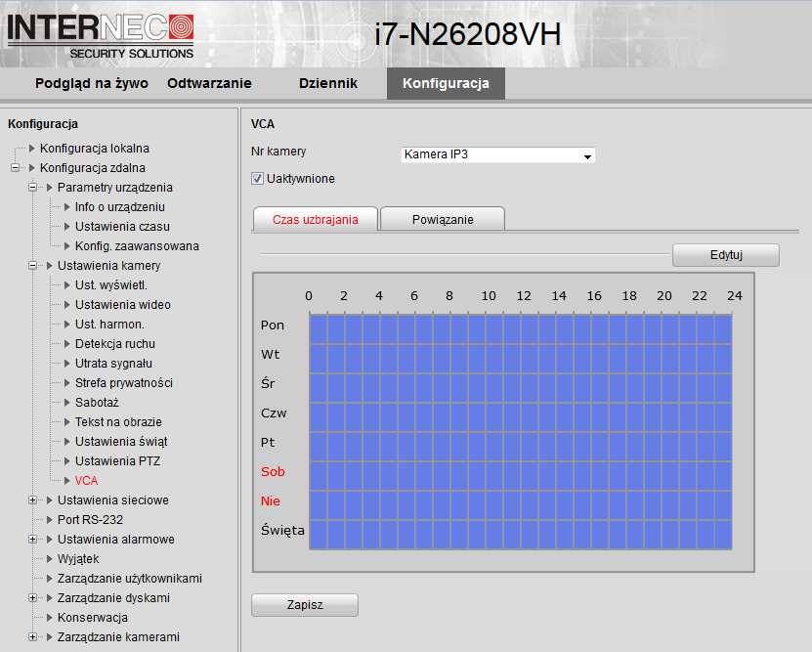Open Ustawienia sieciowe
Image resolution: width=812 pixels, height=652 pixels.
coord(113,500)
